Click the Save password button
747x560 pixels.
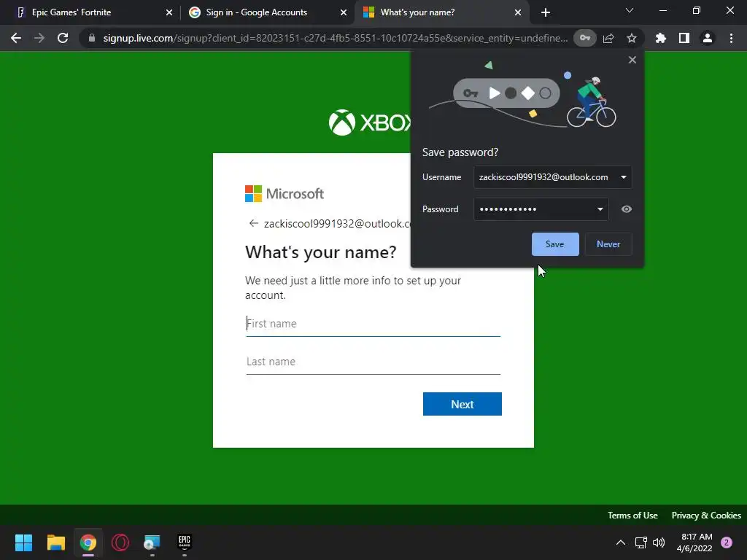pyautogui.click(x=555, y=244)
